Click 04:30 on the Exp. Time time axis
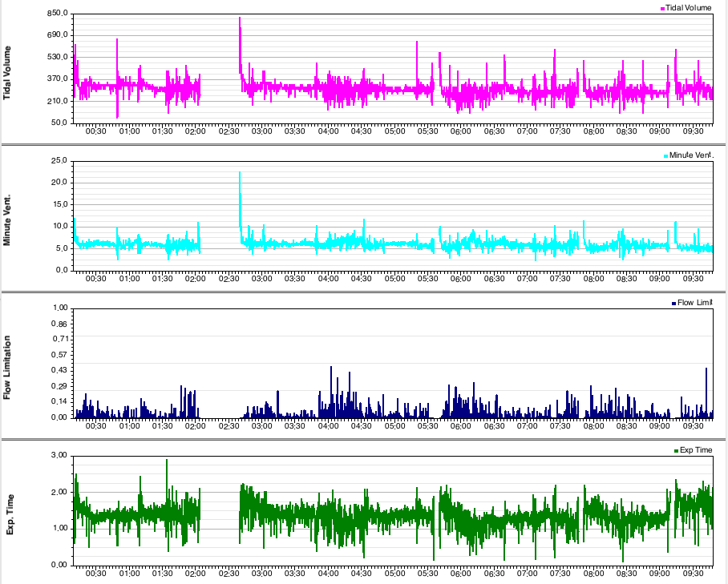 tap(362, 574)
